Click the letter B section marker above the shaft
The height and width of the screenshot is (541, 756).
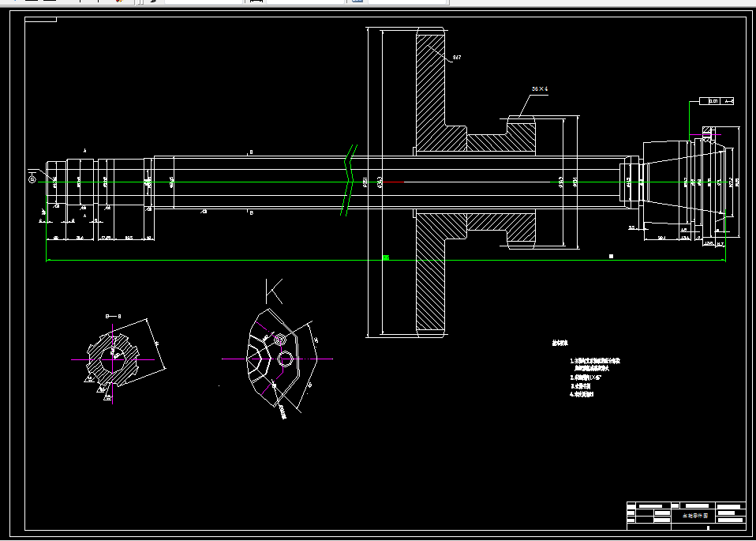point(251,152)
